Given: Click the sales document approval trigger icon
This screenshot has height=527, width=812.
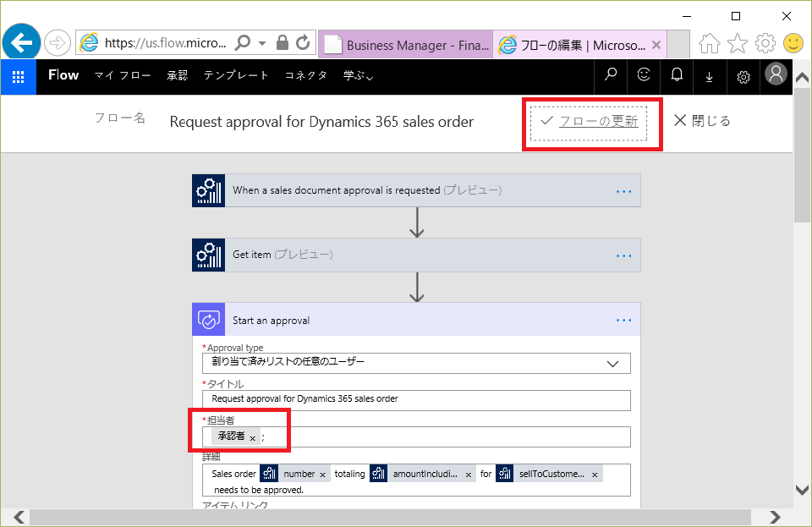Looking at the screenshot, I should (x=209, y=190).
